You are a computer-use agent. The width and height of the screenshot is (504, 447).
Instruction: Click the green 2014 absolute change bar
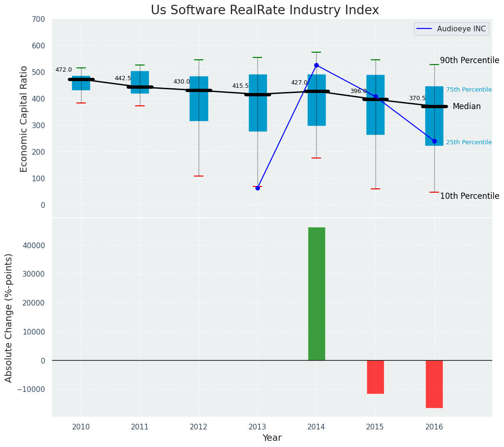pyautogui.click(x=316, y=294)
